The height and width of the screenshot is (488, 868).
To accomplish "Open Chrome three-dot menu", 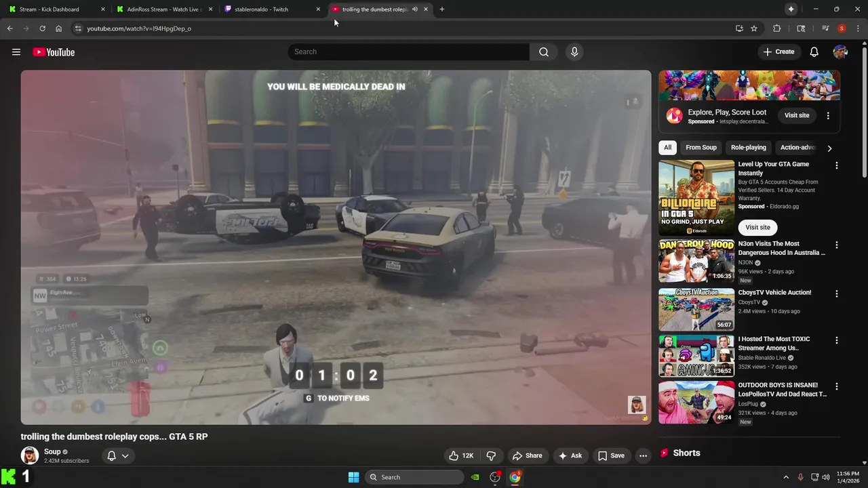I will coord(859,28).
